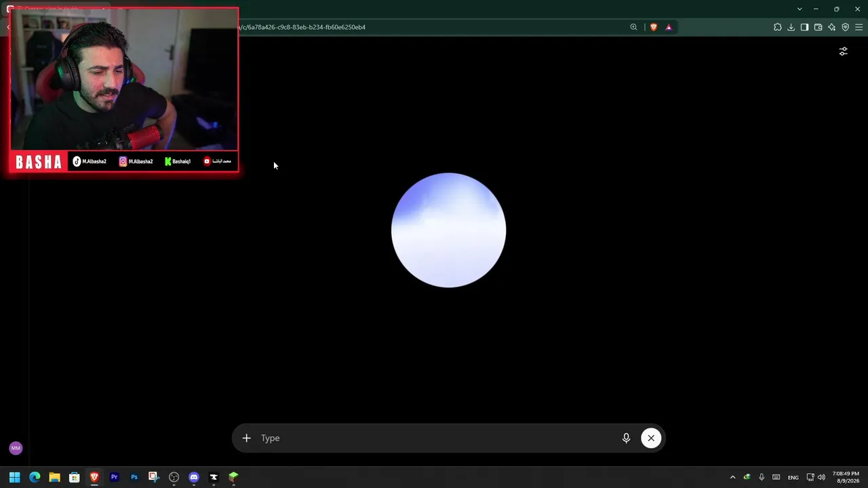Switch the ENG input language
This screenshot has width=868, height=488.
click(x=793, y=477)
